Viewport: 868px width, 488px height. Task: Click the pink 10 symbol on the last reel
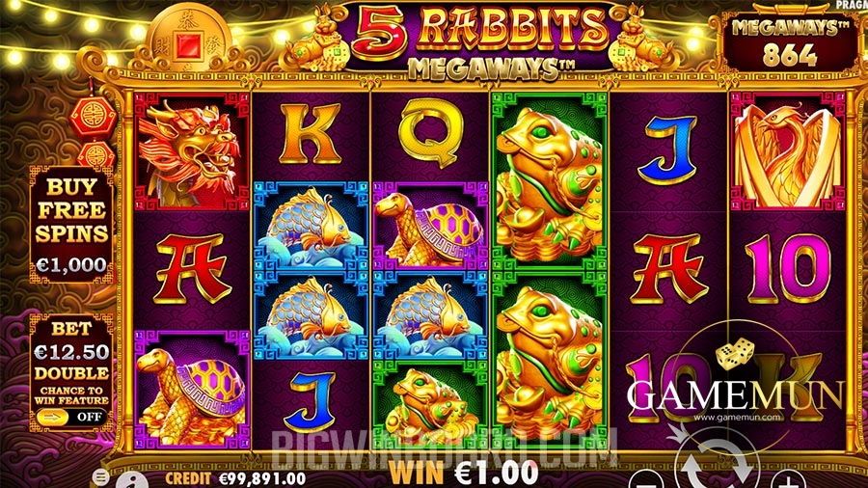[787, 268]
